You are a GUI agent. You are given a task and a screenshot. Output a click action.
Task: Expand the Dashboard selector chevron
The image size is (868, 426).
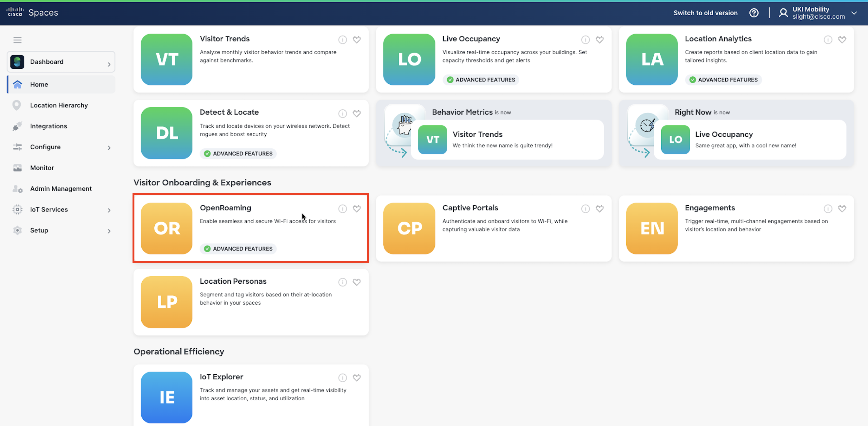[109, 64]
